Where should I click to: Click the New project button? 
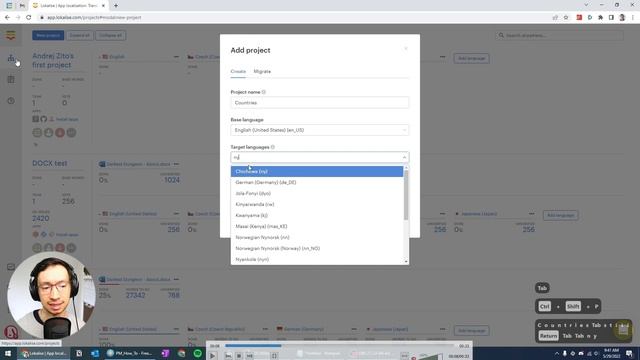(x=48, y=36)
